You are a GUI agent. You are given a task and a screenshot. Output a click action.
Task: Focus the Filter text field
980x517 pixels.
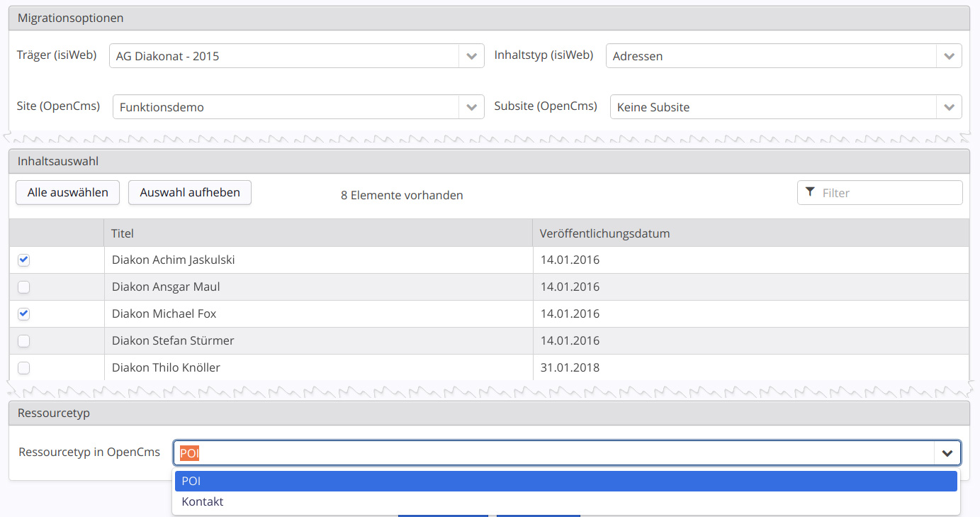[x=889, y=193]
